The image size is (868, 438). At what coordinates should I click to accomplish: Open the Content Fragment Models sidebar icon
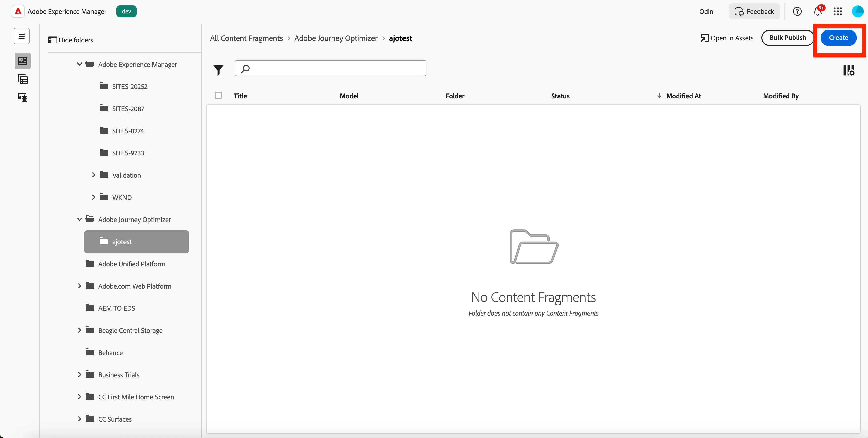coord(23,80)
